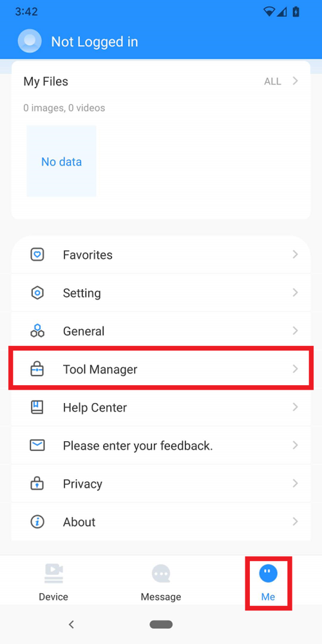Open Favorites heart icon
322x644 pixels.
click(37, 254)
